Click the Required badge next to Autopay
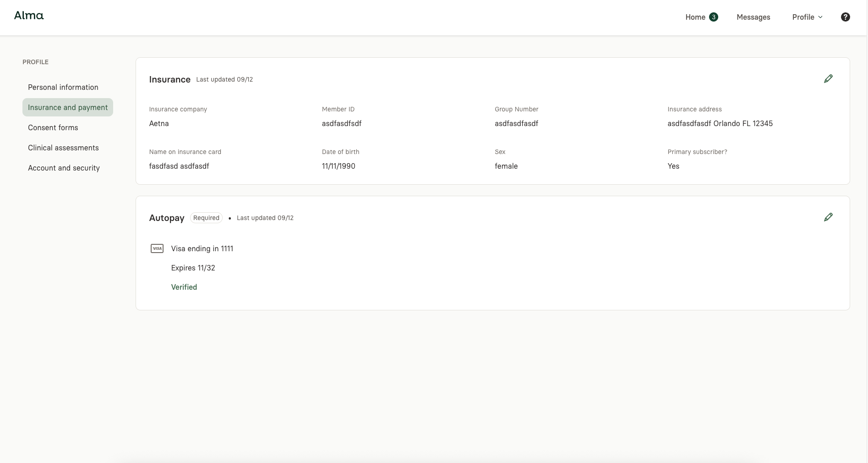 click(206, 218)
